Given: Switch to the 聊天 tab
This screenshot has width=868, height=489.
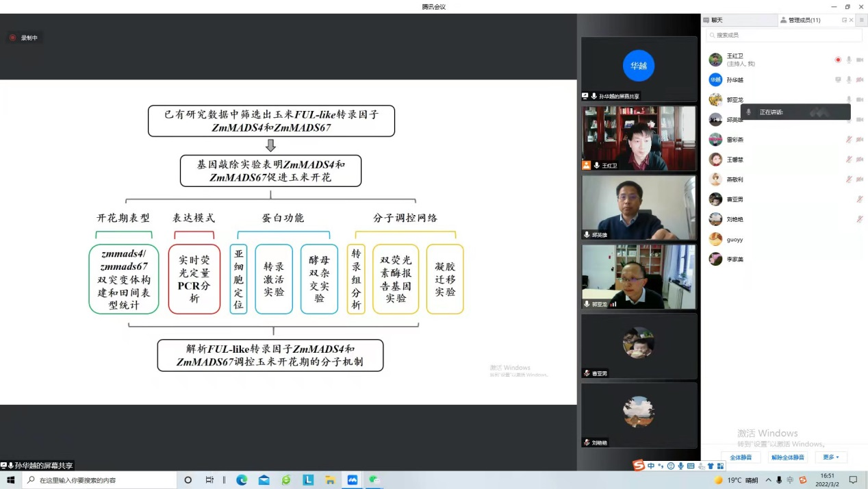Looking at the screenshot, I should [x=717, y=21].
